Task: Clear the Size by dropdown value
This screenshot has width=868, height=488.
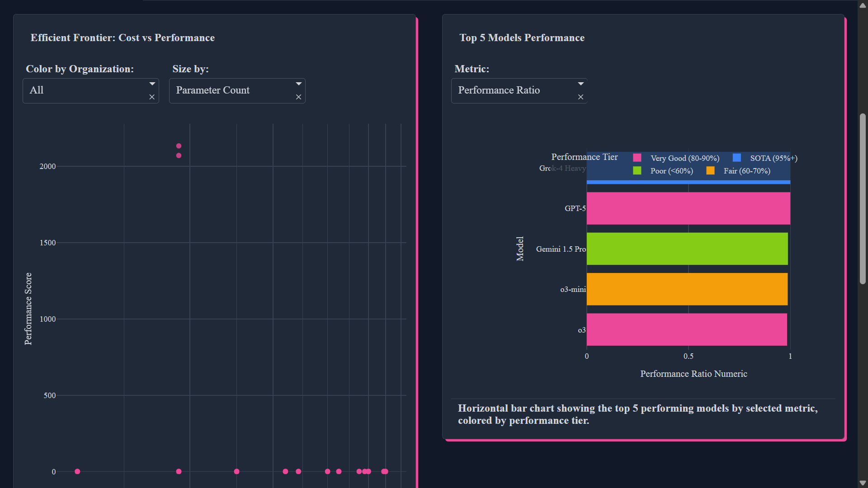Action: 298,97
